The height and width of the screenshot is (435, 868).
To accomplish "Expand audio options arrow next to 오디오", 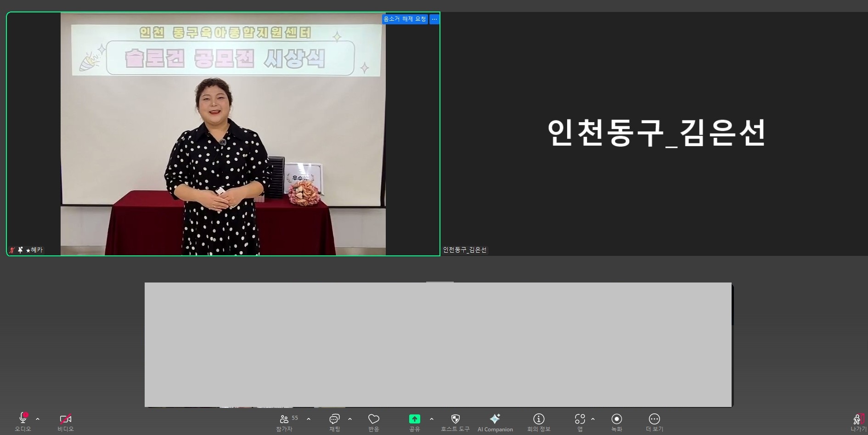I will pyautogui.click(x=38, y=419).
